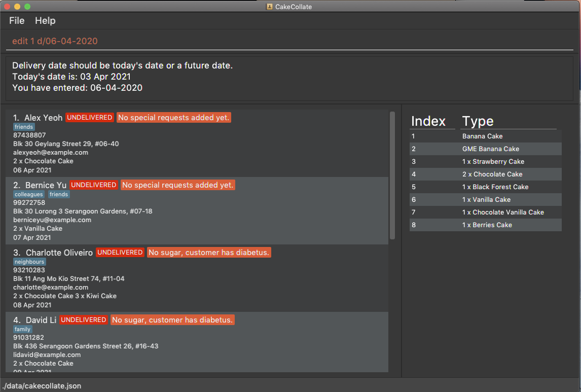This screenshot has height=392, width=581.
Task: Click Charlotte's diabetus special request label
Action: tap(209, 253)
